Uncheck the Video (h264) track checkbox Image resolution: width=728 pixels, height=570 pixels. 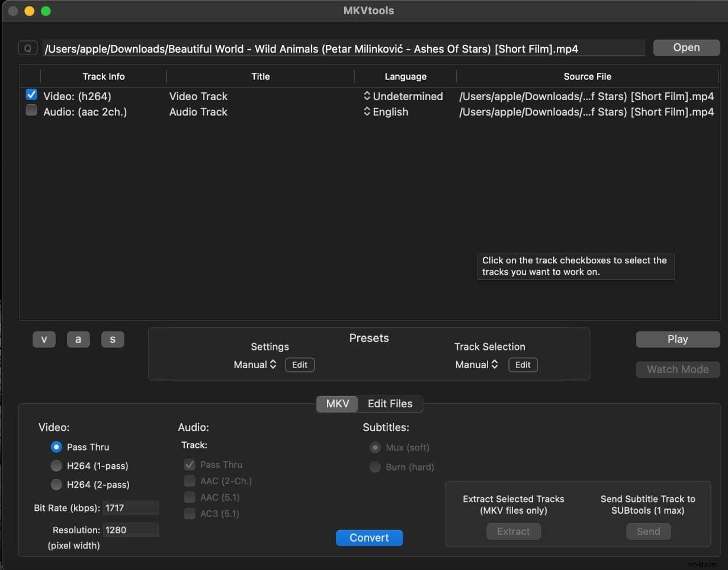tap(31, 94)
